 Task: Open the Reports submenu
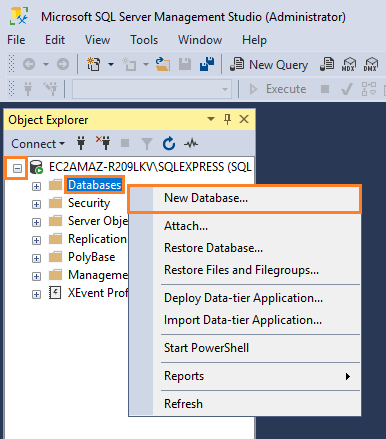click(x=245, y=376)
